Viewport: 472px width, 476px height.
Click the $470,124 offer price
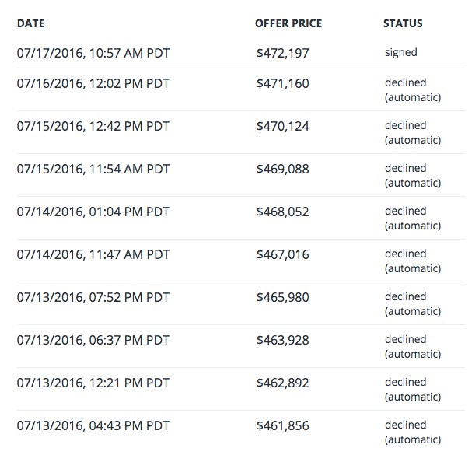281,125
